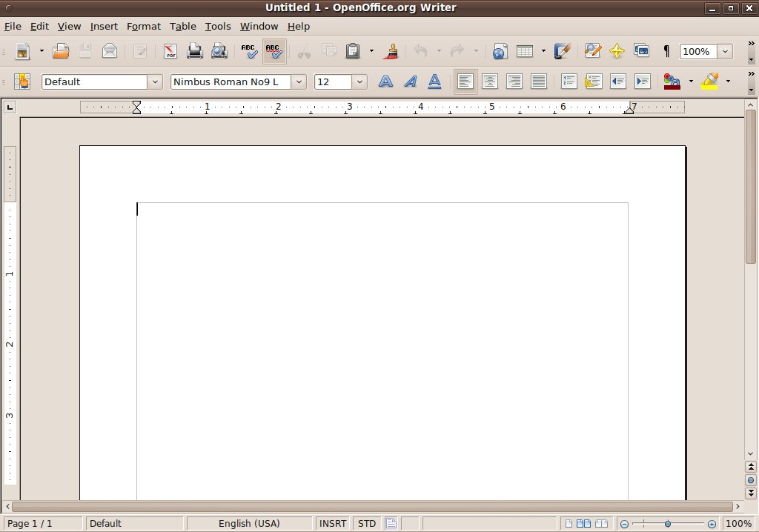Open the Tools menu
The height and width of the screenshot is (532, 759).
[x=218, y=26]
